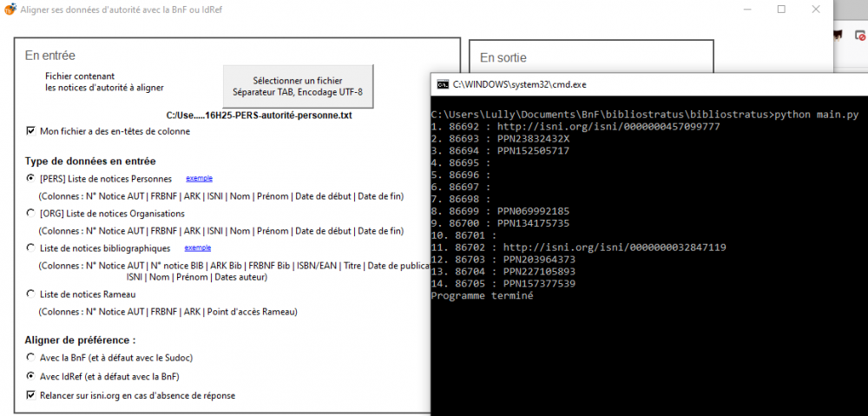Choose [ORG] Liste de notices Organisations

click(31, 213)
